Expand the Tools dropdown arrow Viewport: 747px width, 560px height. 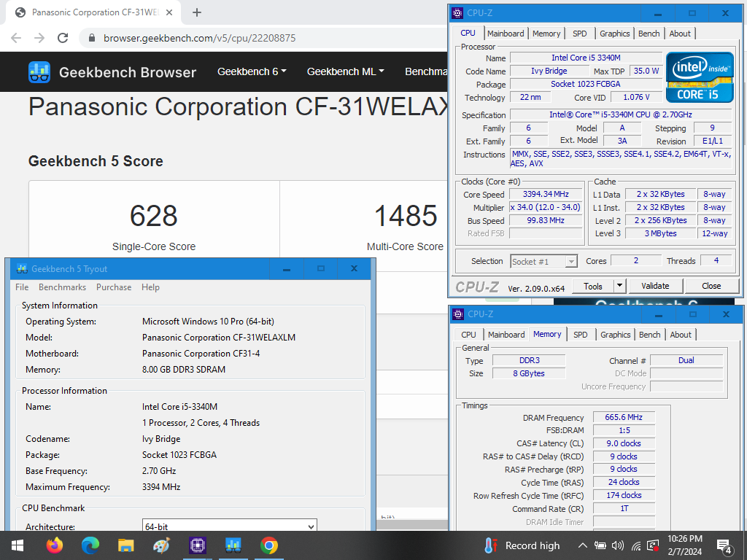[619, 286]
